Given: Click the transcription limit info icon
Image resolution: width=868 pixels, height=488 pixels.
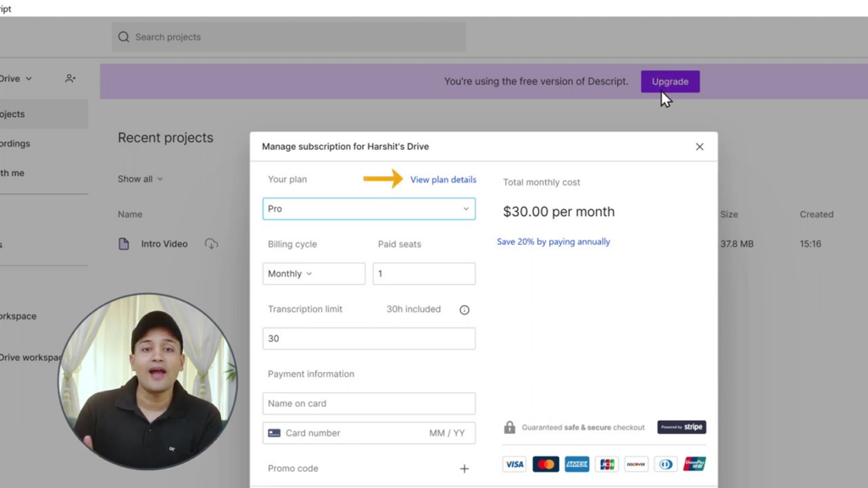Looking at the screenshot, I should [464, 310].
